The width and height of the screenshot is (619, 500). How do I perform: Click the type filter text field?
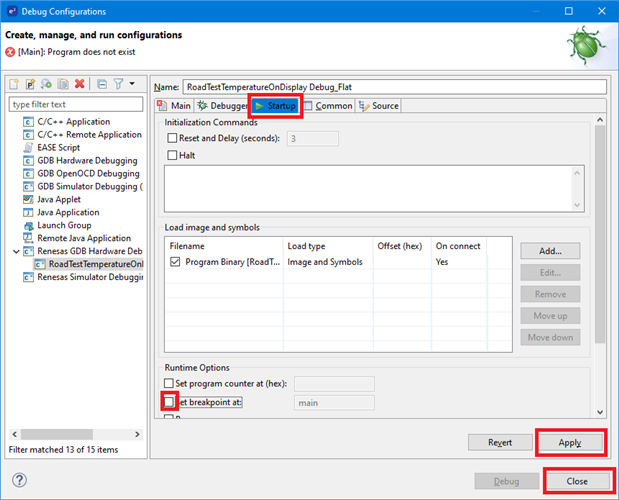click(x=76, y=104)
